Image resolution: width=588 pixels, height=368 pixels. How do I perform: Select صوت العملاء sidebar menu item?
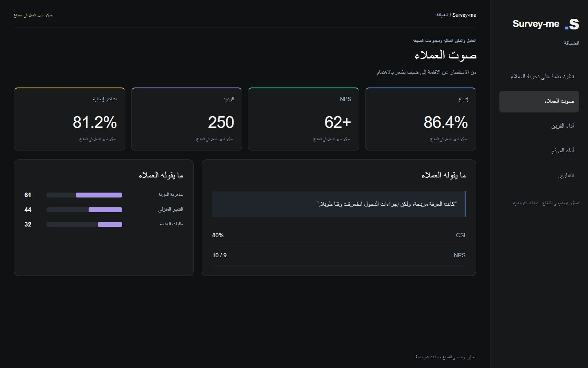click(x=539, y=101)
